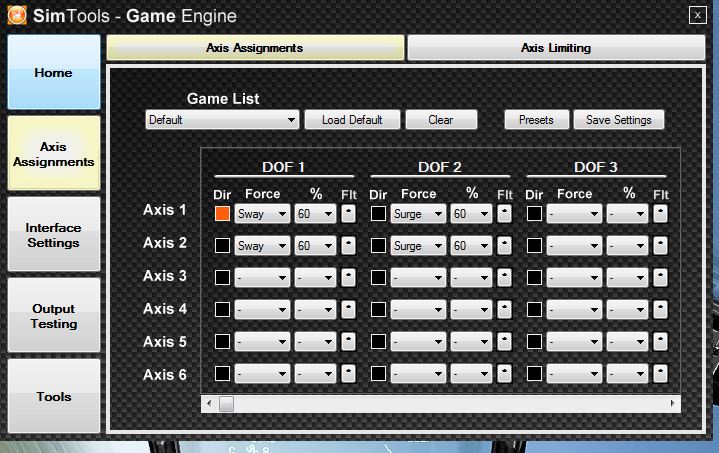Open the Axis 4 DOF 3 filter button
Image resolution: width=719 pixels, height=453 pixels.
point(660,309)
